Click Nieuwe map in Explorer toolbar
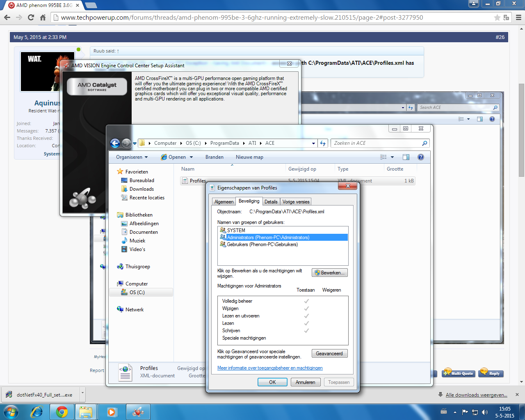525x420 pixels. [249, 157]
